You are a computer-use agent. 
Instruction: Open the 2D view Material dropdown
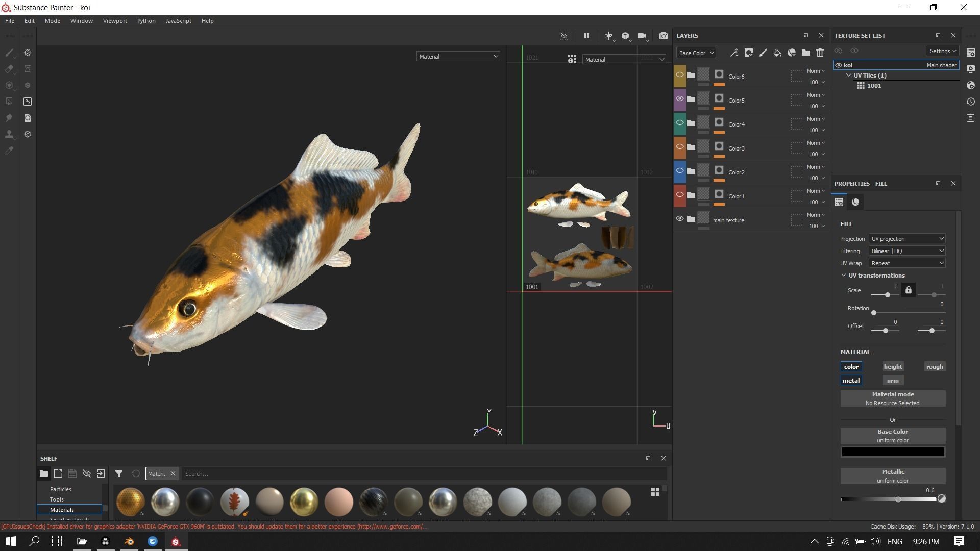click(x=624, y=60)
